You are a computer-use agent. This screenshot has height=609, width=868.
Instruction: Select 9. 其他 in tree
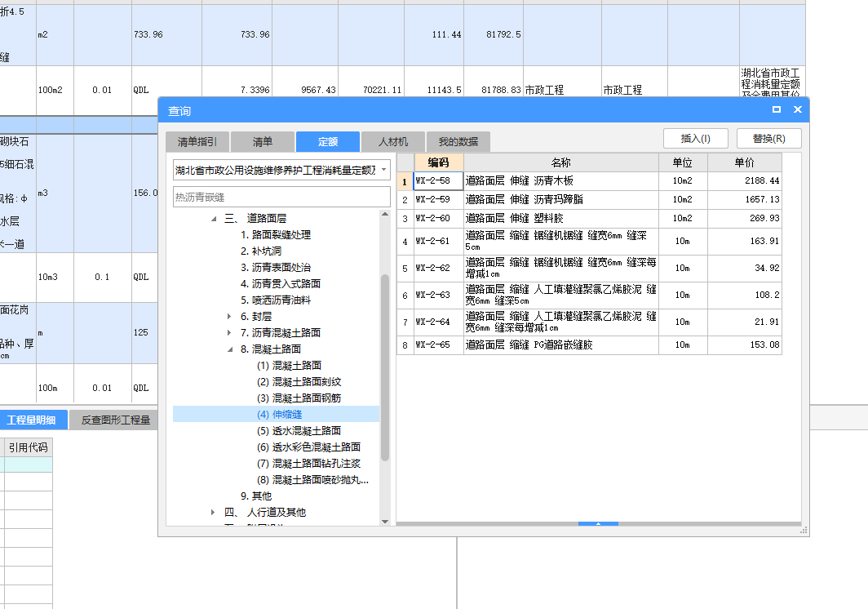coord(256,496)
